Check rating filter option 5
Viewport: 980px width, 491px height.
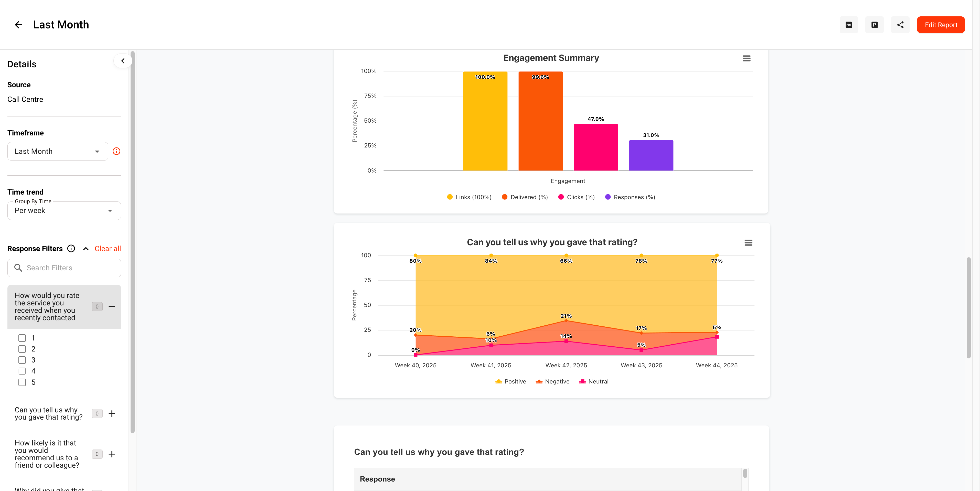click(22, 382)
